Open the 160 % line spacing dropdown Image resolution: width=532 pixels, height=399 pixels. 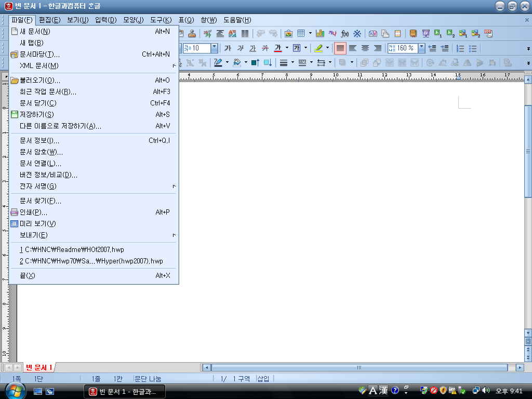421,48
